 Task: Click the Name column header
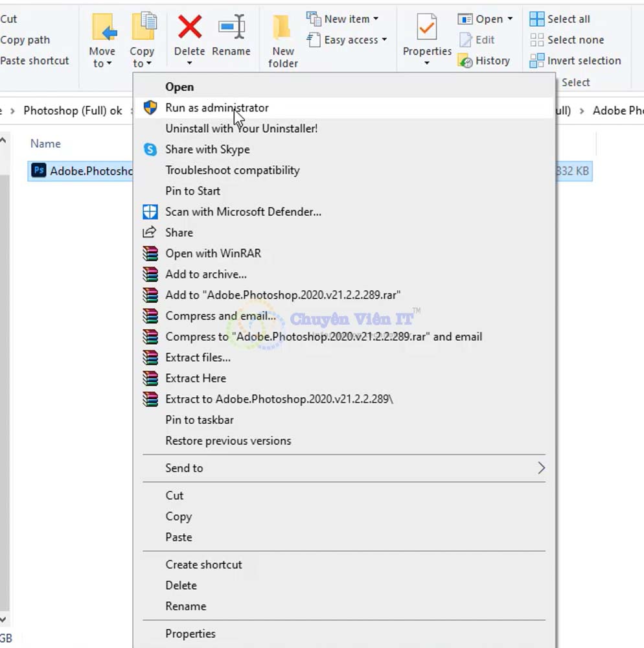(x=45, y=144)
